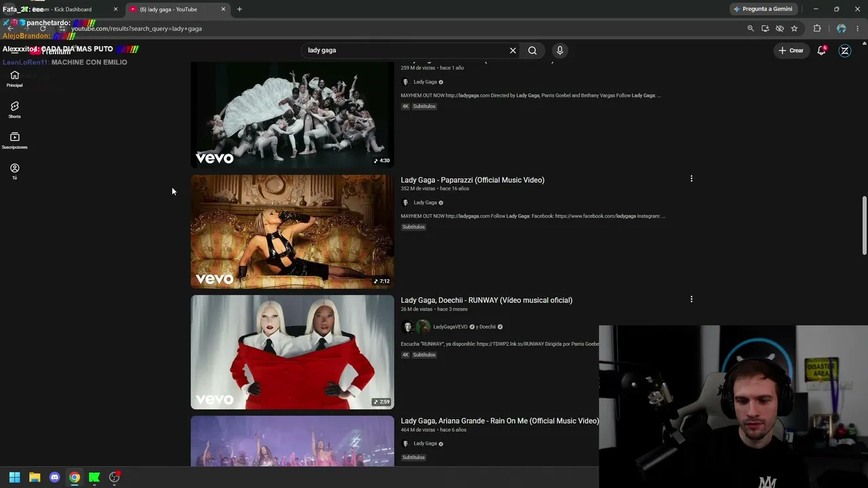Click the install app icon in address bar
This screenshot has width=868, height=488.
pyautogui.click(x=765, y=28)
